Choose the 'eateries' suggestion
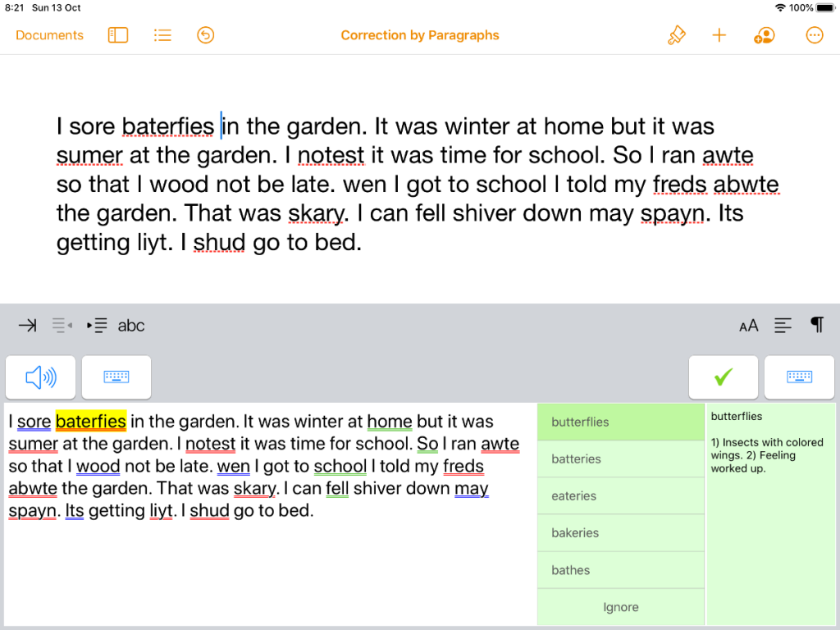The image size is (840, 630). (x=621, y=495)
